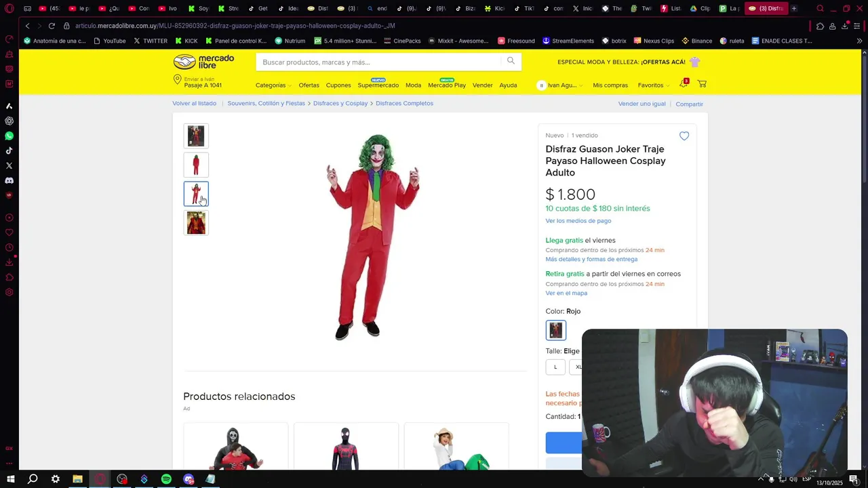
Task: Open YouTube bookmark
Action: coord(110,41)
